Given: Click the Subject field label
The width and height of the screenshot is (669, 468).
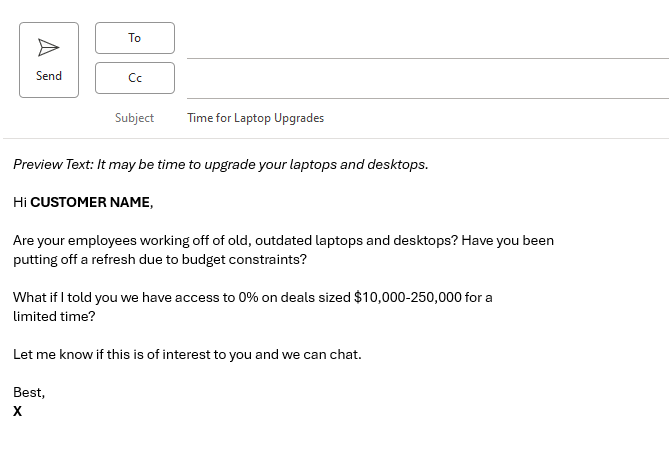Looking at the screenshot, I should click(134, 118).
